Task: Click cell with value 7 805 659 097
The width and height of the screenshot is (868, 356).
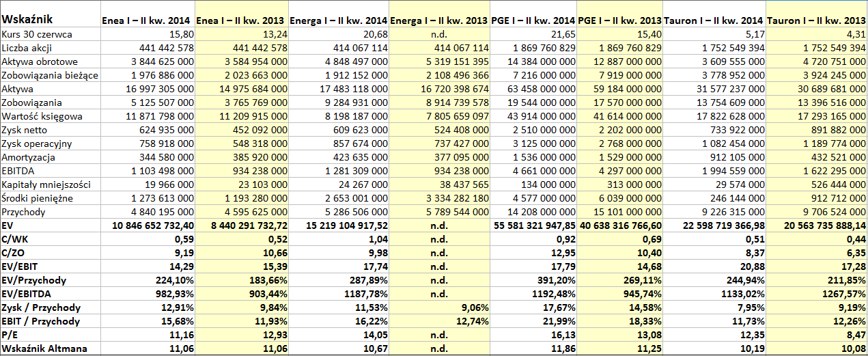Action: tap(440, 116)
